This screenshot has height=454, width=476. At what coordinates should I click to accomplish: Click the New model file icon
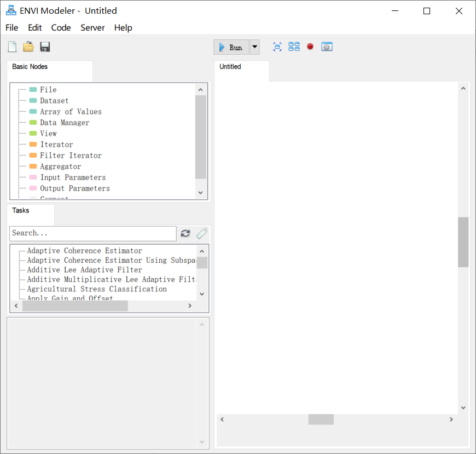tap(12, 47)
